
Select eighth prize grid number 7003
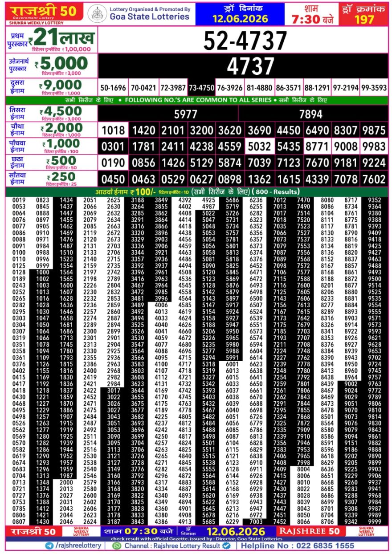point(256,521)
